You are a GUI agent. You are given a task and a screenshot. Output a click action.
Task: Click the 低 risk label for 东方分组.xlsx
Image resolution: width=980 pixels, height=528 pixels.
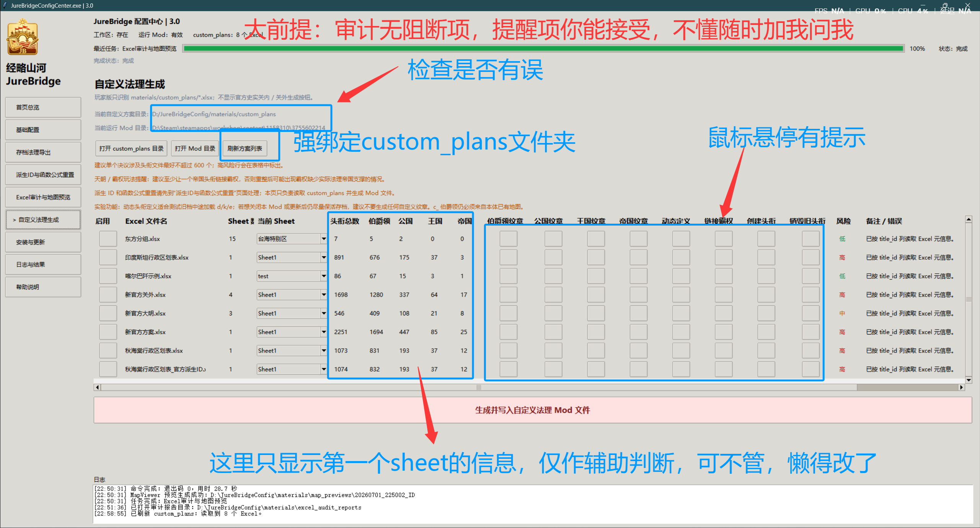(x=842, y=239)
